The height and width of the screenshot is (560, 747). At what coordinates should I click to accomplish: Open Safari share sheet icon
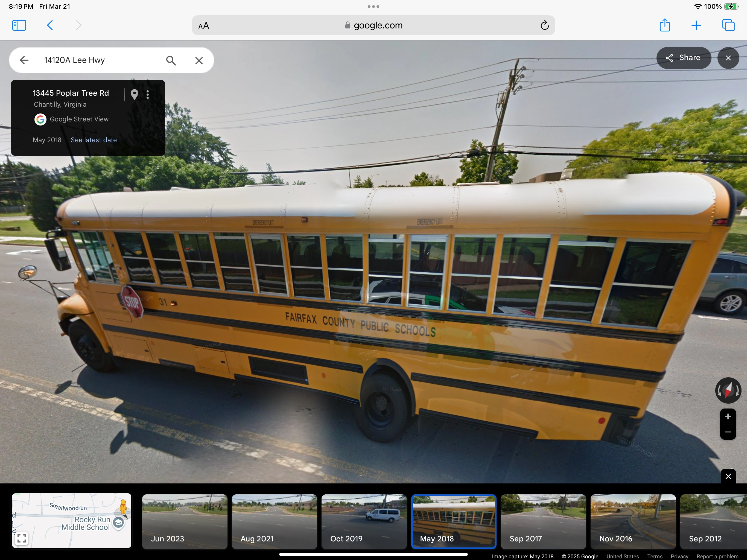coord(665,25)
